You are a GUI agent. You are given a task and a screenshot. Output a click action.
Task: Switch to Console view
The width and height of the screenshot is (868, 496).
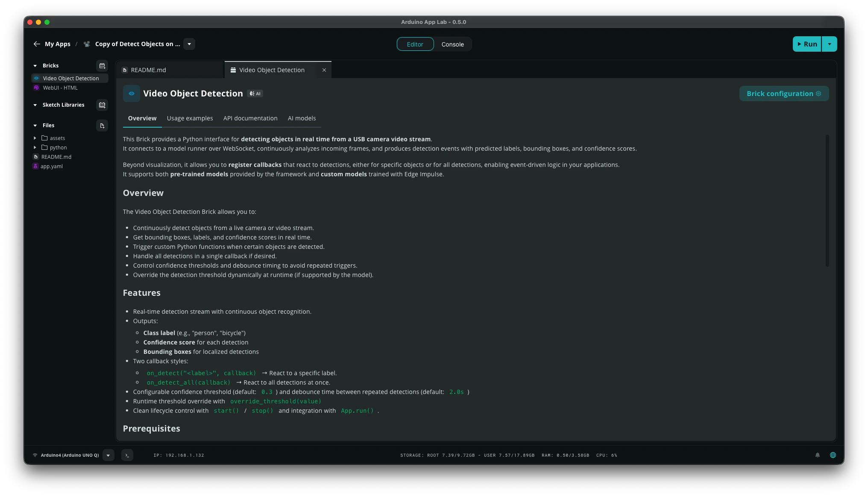[x=452, y=44]
